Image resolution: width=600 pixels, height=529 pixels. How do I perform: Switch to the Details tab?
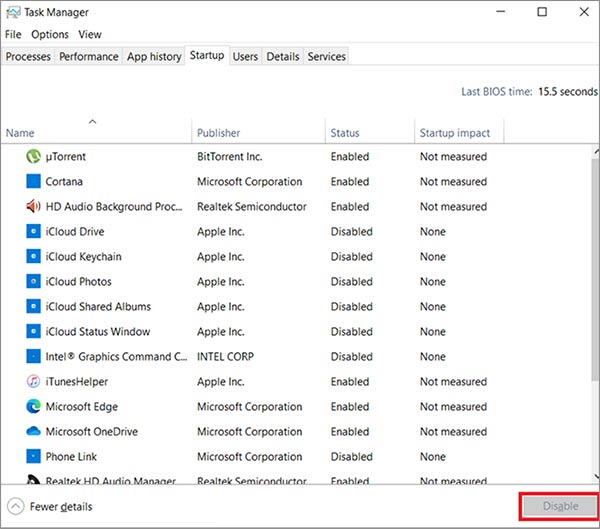[283, 56]
